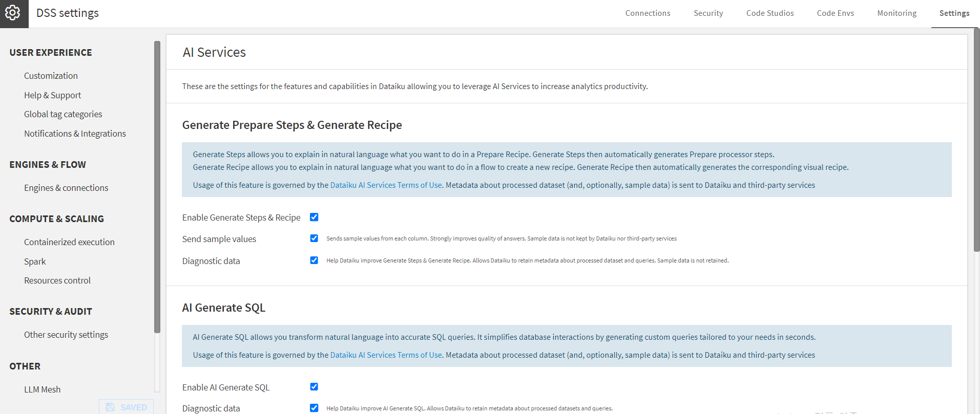Open Terms of Use link in AI Generate SQL section

(386, 355)
